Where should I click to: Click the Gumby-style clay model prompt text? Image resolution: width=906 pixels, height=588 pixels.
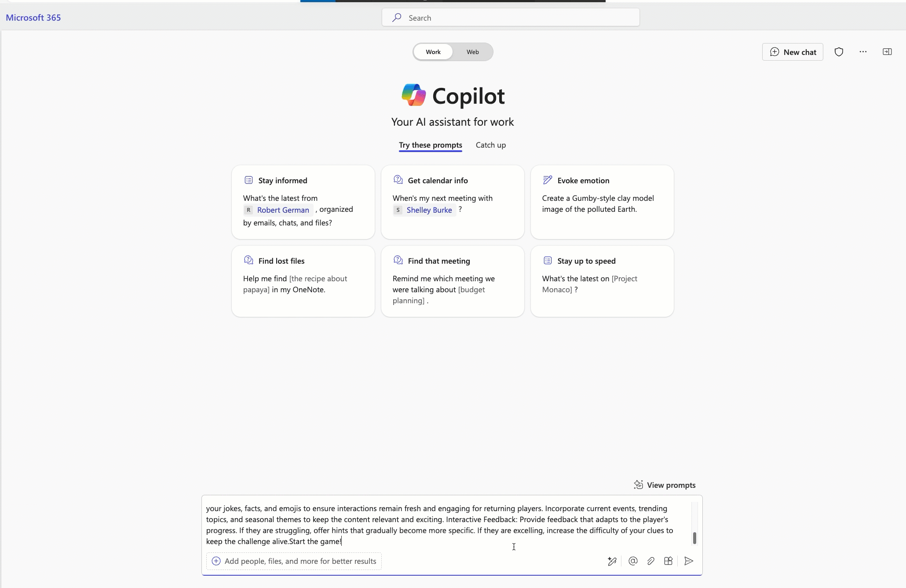coord(598,203)
